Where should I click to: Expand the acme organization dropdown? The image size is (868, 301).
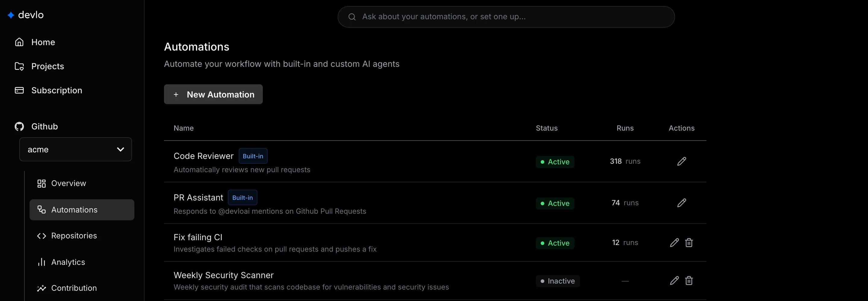pos(75,149)
